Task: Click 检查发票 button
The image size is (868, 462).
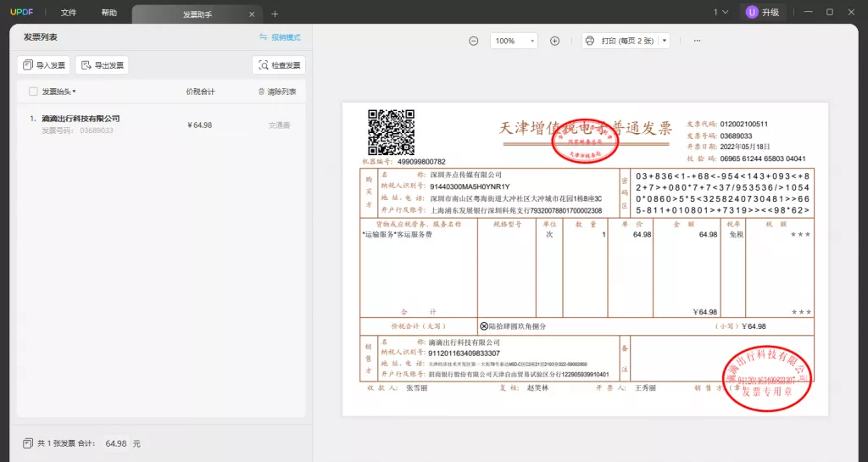Action: [279, 65]
